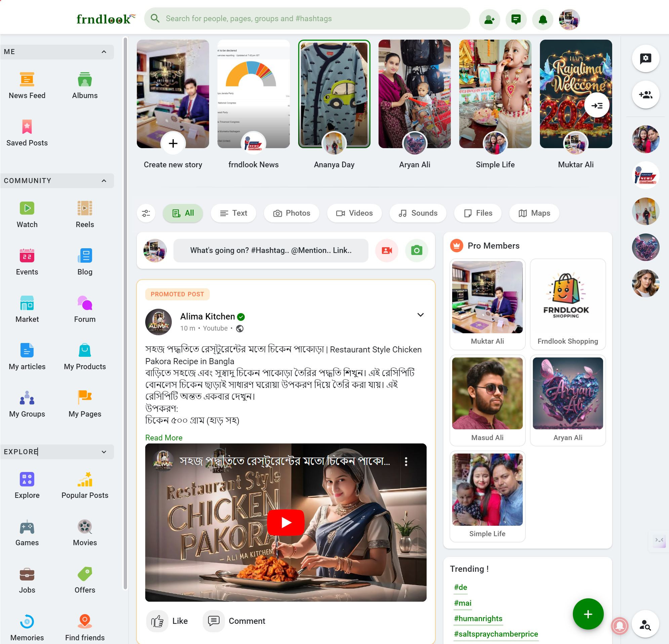Select the Photos filter tab
Image resolution: width=669 pixels, height=644 pixels.
[x=291, y=213]
